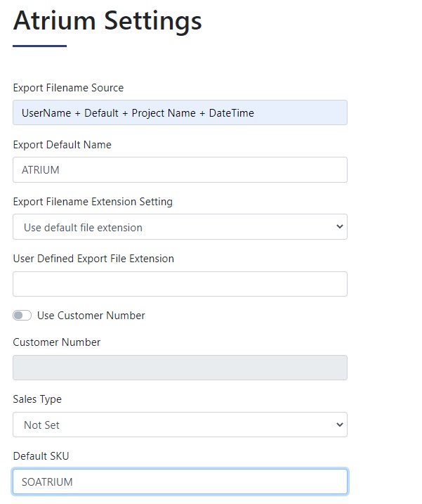Image resolution: width=422 pixels, height=504 pixels.
Task: Click the chevron arrow in the Sales Type box
Action: pyautogui.click(x=339, y=425)
